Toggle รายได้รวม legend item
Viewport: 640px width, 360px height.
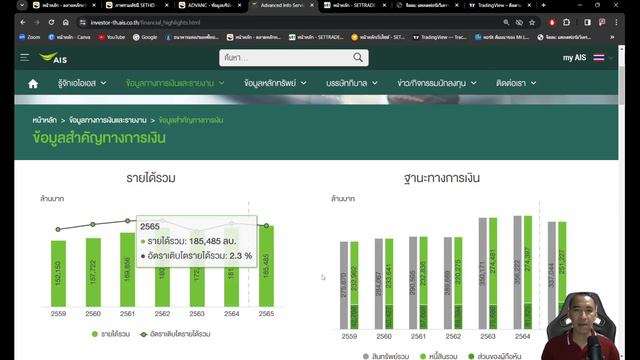tap(111, 334)
